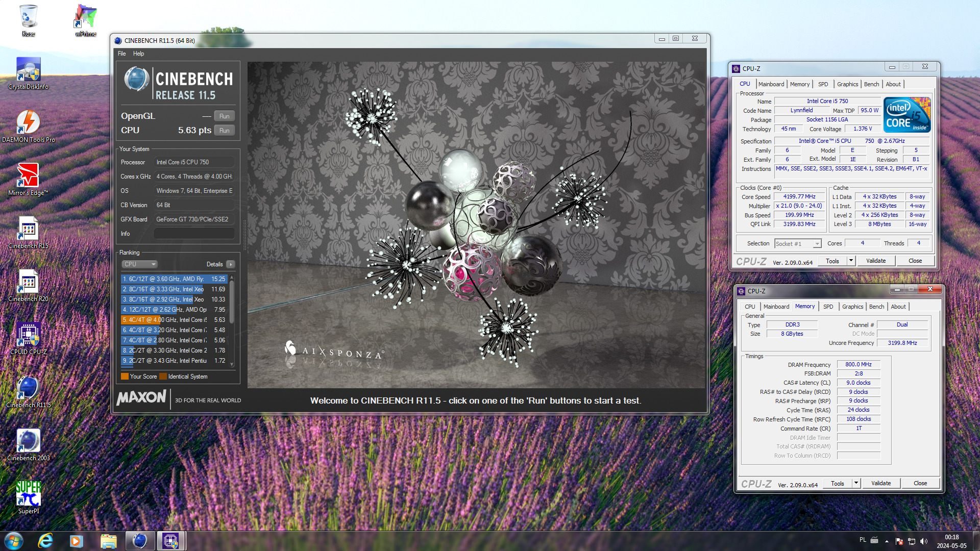Click Validate in bottom CPU-Z window
980x551 pixels.
(881, 483)
